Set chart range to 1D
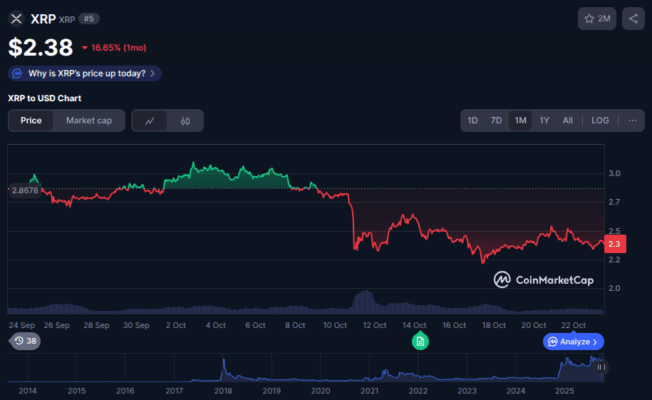 (473, 121)
